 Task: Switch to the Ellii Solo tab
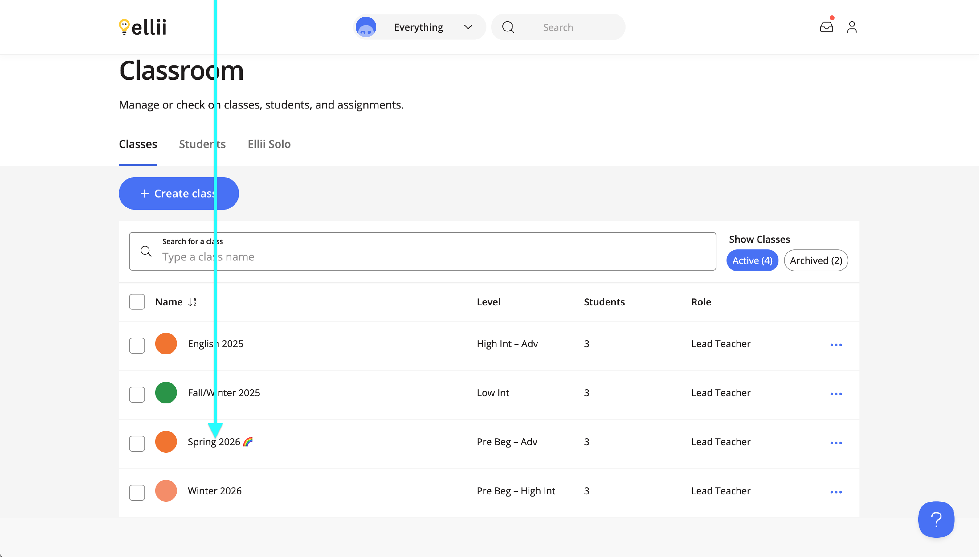coord(269,144)
